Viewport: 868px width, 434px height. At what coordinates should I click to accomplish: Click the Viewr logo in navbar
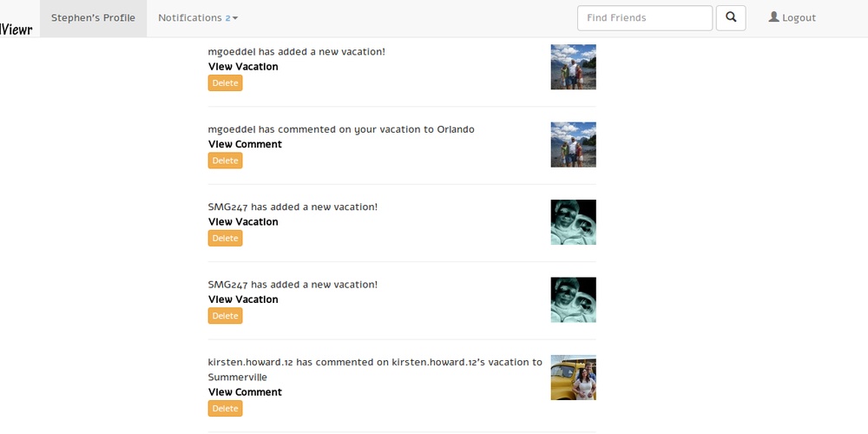pyautogui.click(x=16, y=17)
